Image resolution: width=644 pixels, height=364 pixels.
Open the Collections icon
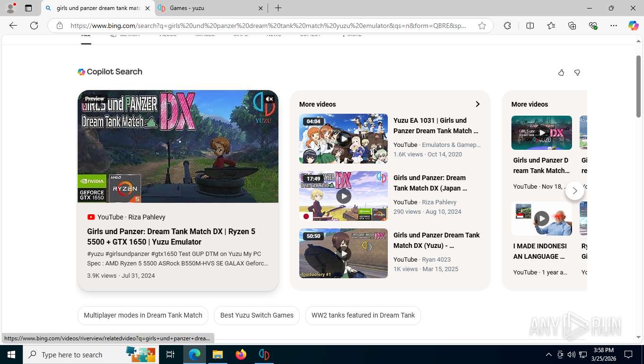pos(572,26)
